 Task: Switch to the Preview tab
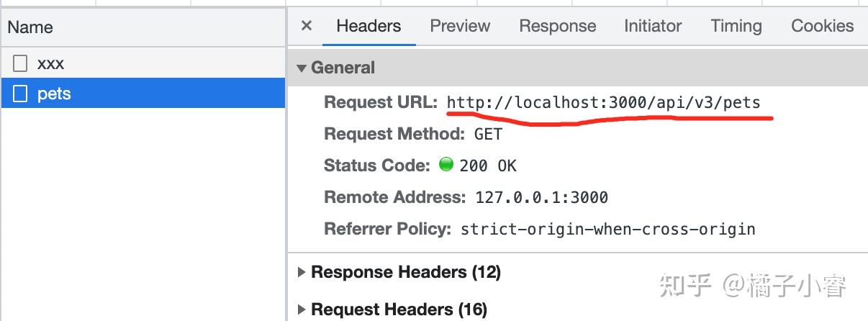460,26
